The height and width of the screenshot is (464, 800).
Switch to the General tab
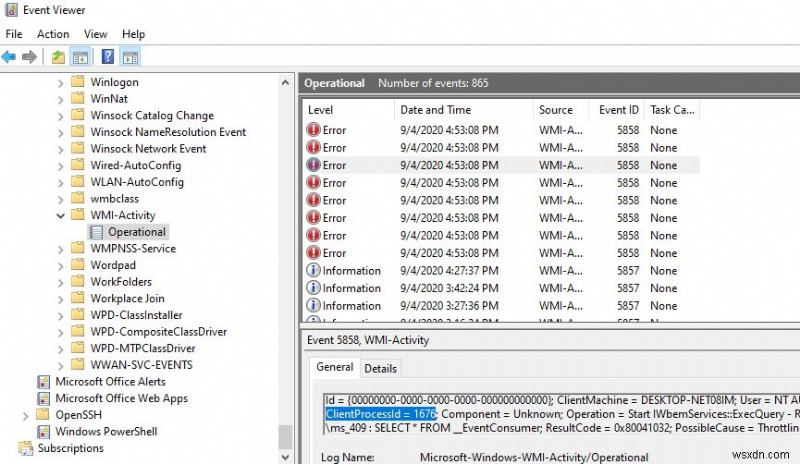(x=335, y=367)
